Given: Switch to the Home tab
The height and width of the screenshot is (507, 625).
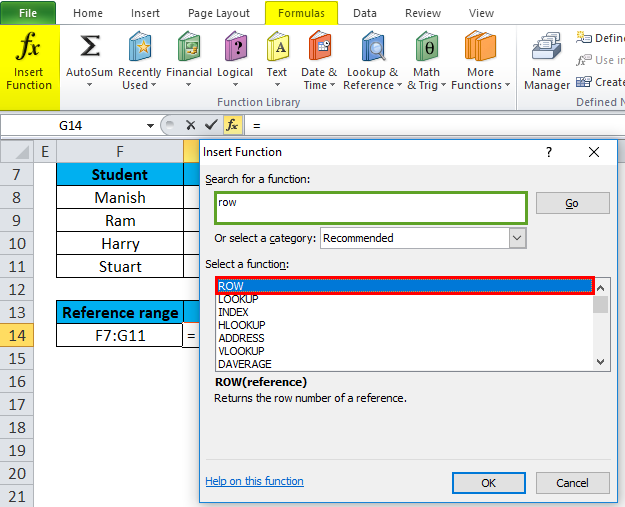Looking at the screenshot, I should pos(88,13).
